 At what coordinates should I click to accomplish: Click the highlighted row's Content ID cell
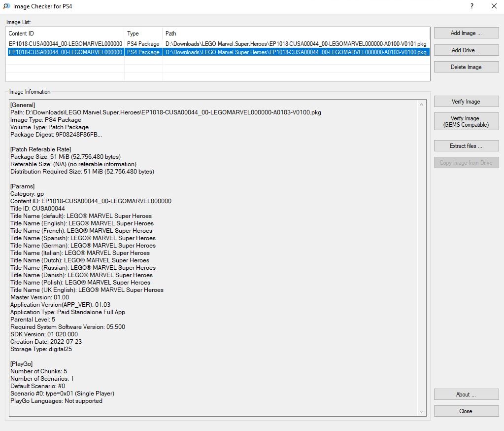pyautogui.click(x=66, y=52)
